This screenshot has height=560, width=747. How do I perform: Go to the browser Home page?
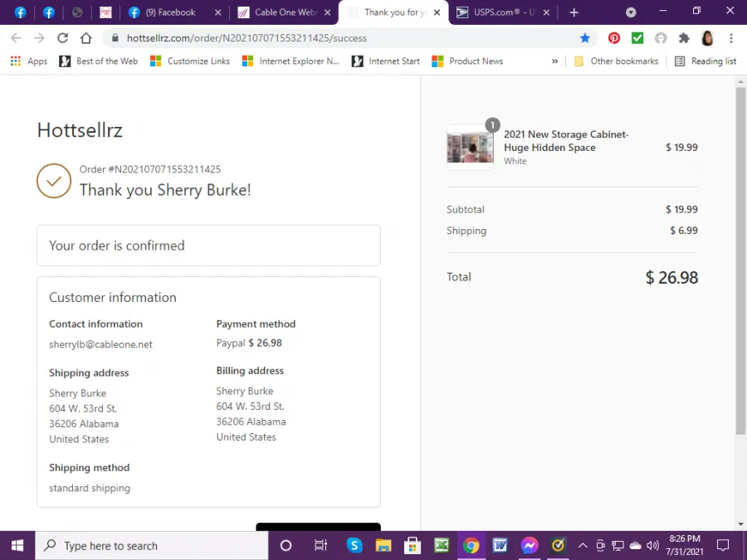point(85,38)
